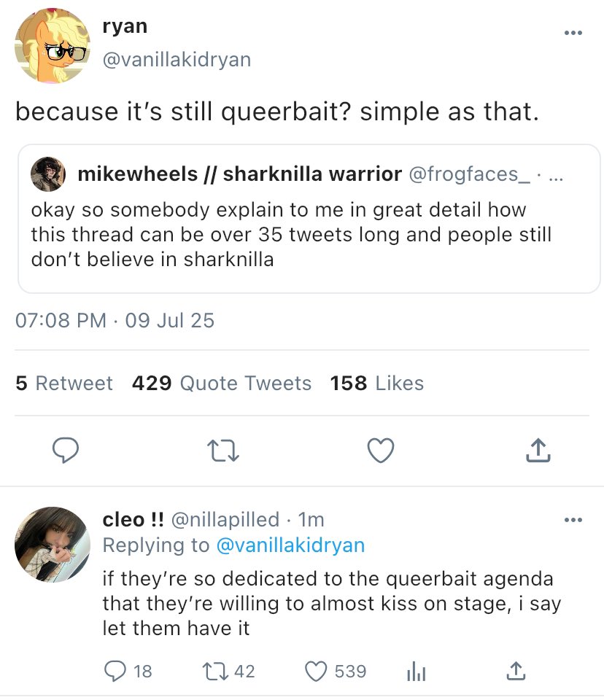Open reply icon on cleo's tweet
The width and height of the screenshot is (604, 700).
(115, 670)
